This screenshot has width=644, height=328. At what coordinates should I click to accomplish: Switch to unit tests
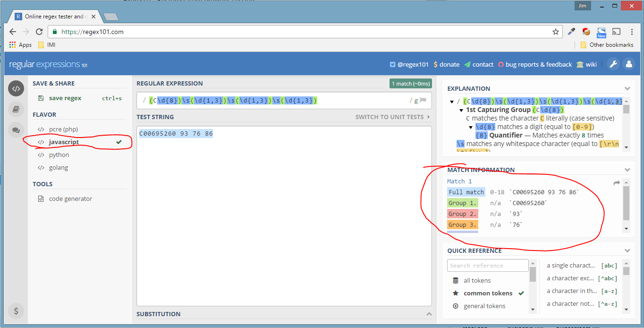point(393,117)
